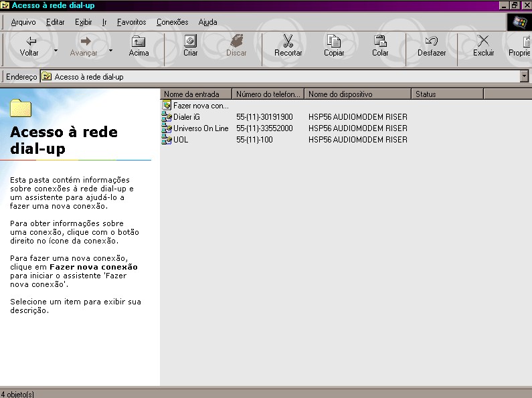Click the UOL row's HSP56 AUDIOMODEM RISER device
Image resolution: width=532 pixels, height=398 pixels.
pyautogui.click(x=357, y=140)
